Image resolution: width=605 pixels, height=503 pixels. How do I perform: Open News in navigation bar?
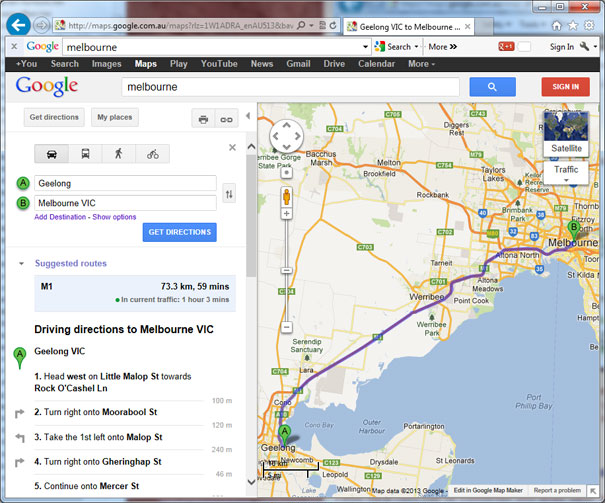pyautogui.click(x=262, y=64)
